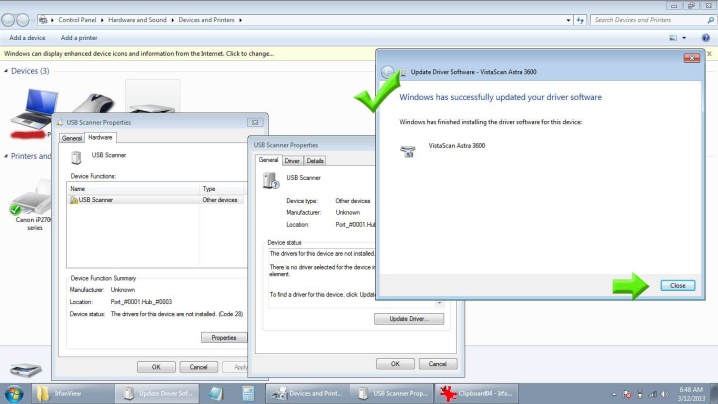
Task: Open the view options dropdown arrow
Action: click(x=684, y=38)
